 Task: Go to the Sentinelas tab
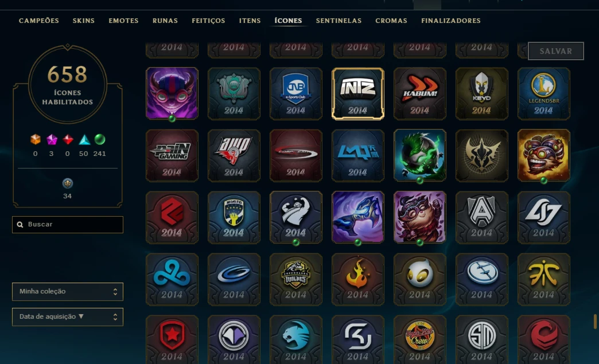tap(339, 21)
